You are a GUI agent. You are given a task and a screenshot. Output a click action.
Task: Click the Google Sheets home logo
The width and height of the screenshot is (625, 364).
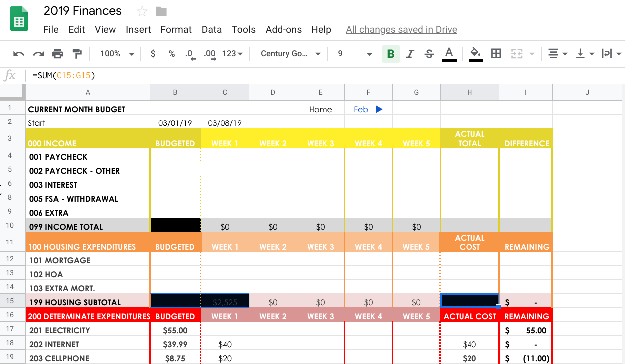(19, 20)
